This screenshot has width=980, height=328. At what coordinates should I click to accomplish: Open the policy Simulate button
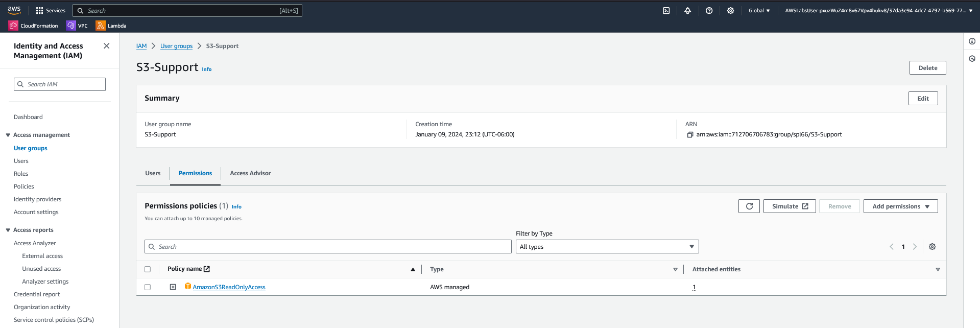[790, 206]
